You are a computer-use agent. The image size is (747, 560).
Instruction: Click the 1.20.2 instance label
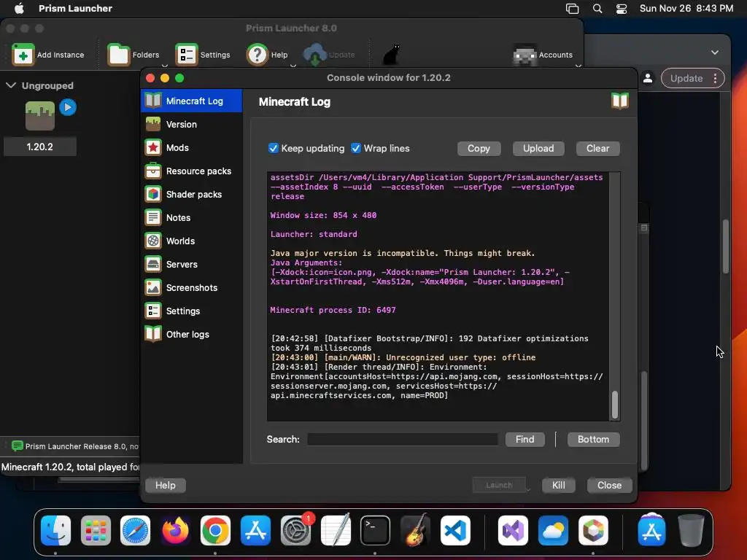pos(40,147)
